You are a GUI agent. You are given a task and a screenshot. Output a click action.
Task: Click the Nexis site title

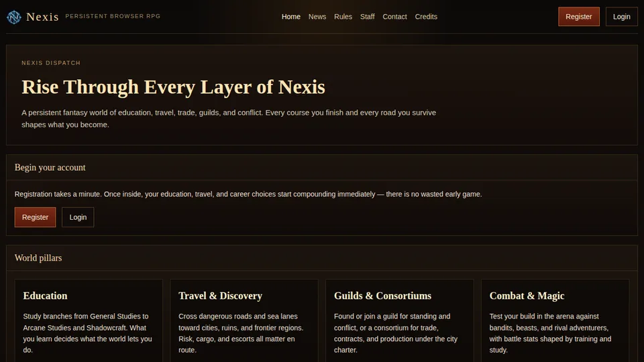43,17
